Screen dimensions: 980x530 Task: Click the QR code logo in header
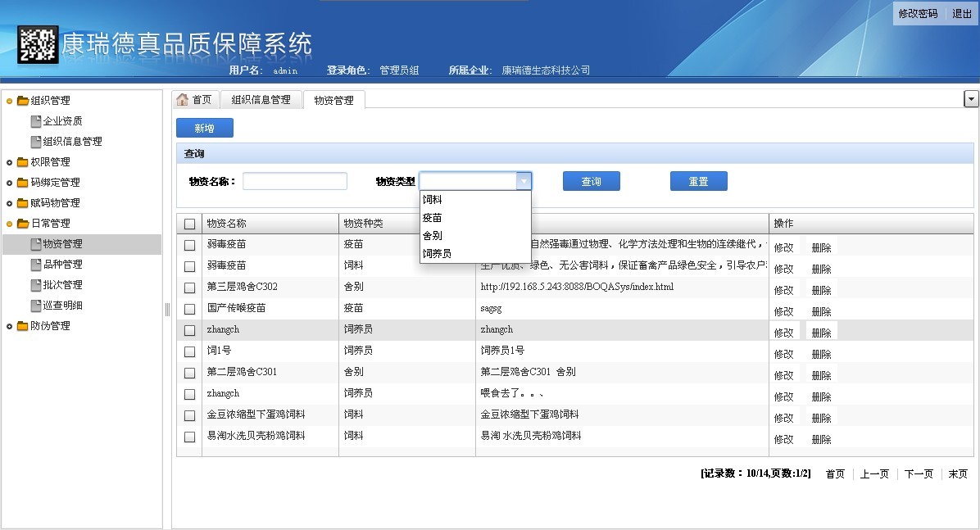click(38, 44)
